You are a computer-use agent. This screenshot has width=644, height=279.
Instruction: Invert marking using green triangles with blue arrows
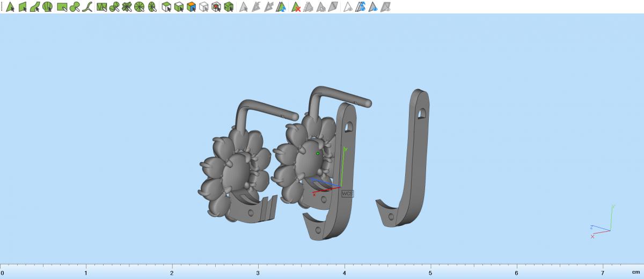click(282, 7)
